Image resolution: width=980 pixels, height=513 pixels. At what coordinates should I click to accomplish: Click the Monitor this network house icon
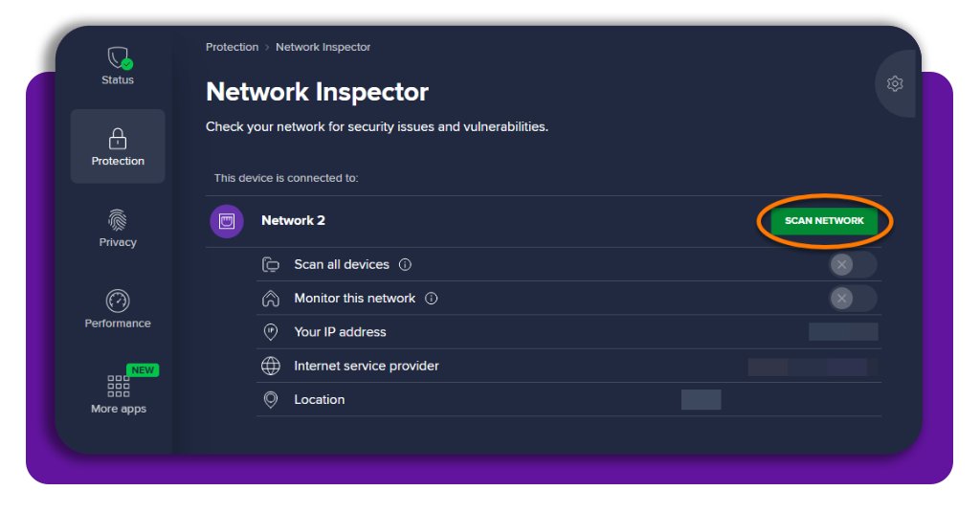pyautogui.click(x=271, y=298)
